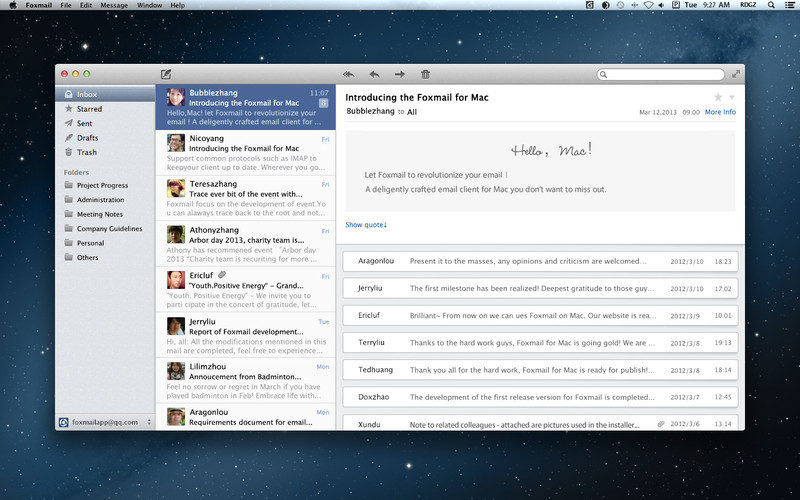Click the Forward arrow icon
800x500 pixels.
pyautogui.click(x=399, y=74)
